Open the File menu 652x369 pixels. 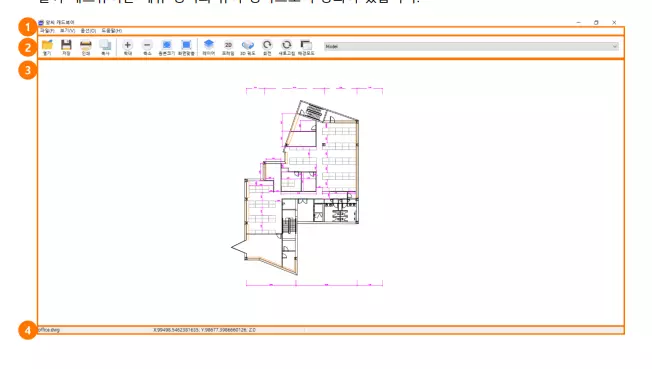click(x=47, y=31)
